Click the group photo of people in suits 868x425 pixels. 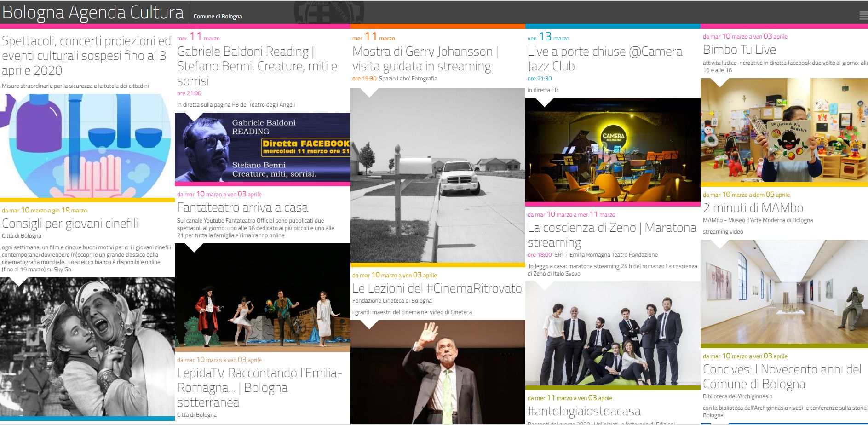pos(613,333)
